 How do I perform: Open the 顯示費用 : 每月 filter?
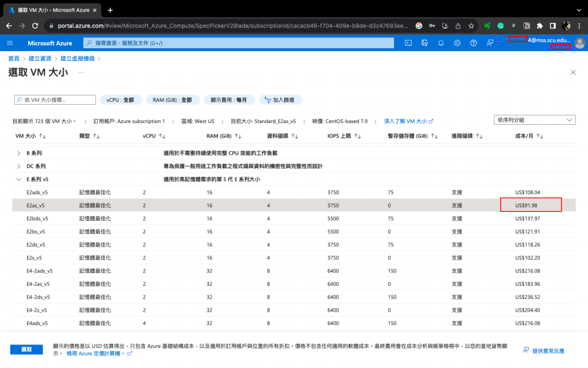point(229,100)
